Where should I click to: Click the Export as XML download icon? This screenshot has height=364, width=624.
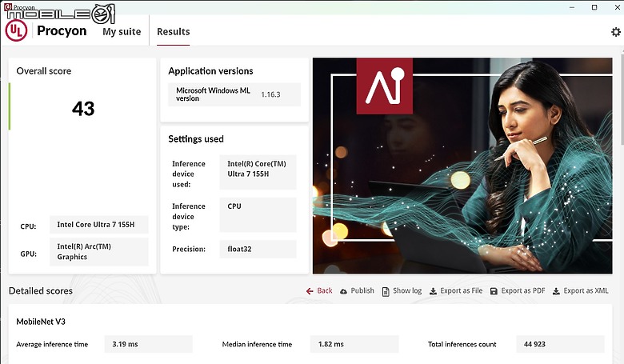556,291
